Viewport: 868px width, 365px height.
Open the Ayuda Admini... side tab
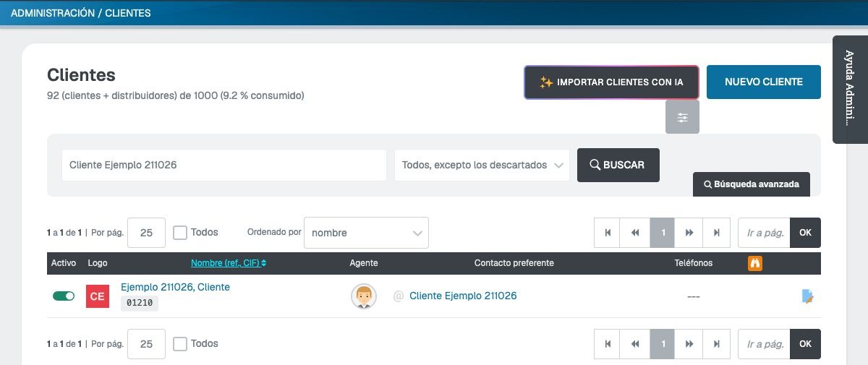coord(850,90)
